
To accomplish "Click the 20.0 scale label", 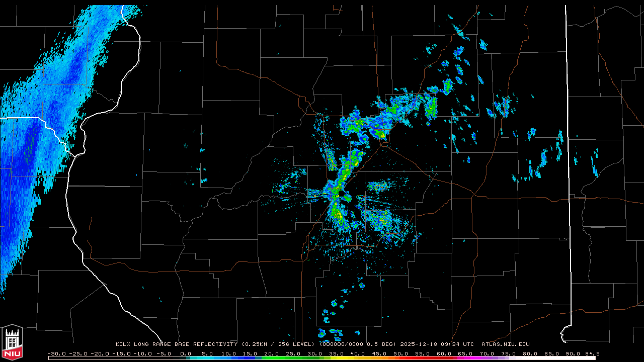I will (272, 353).
